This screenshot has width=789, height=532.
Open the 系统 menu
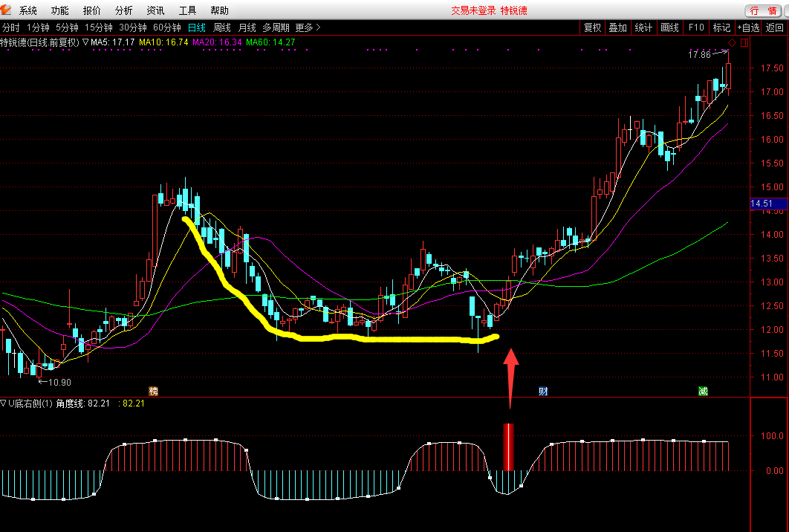click(x=27, y=10)
